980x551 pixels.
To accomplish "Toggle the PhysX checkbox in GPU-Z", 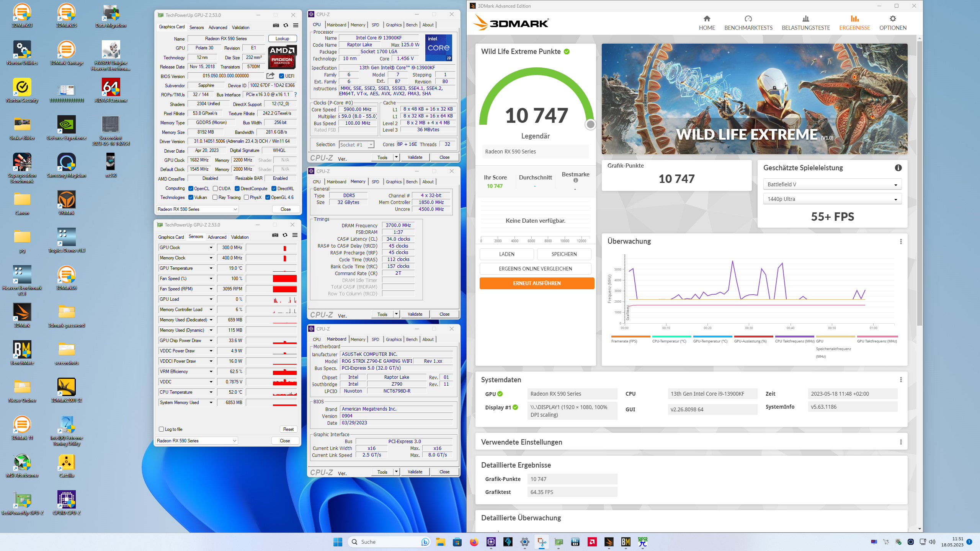I will [246, 197].
